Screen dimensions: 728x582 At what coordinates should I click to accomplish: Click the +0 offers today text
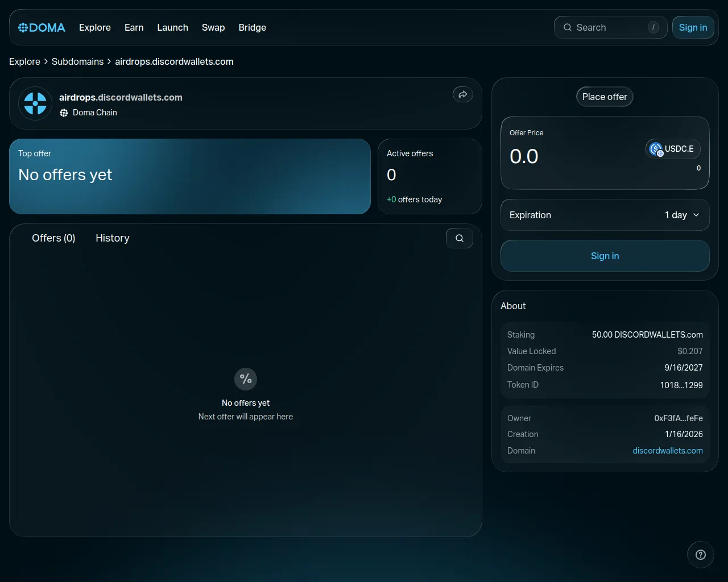(x=414, y=199)
